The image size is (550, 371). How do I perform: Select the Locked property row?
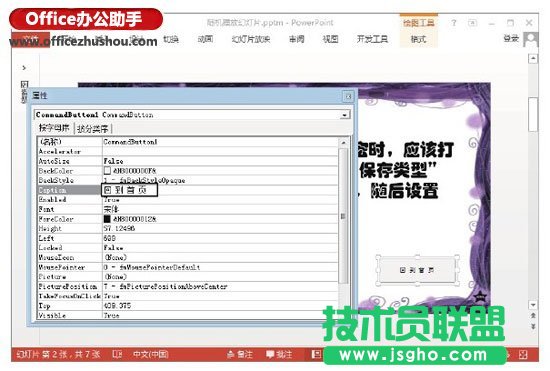[x=188, y=248]
